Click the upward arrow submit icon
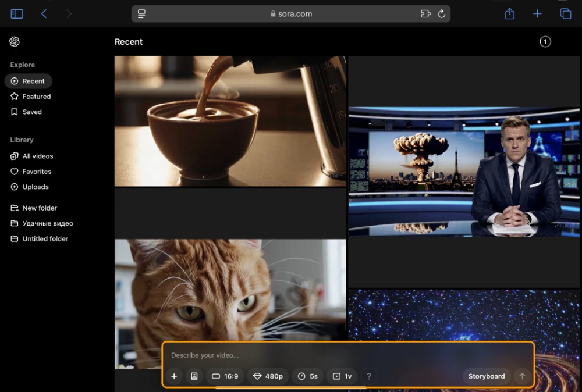 523,376
